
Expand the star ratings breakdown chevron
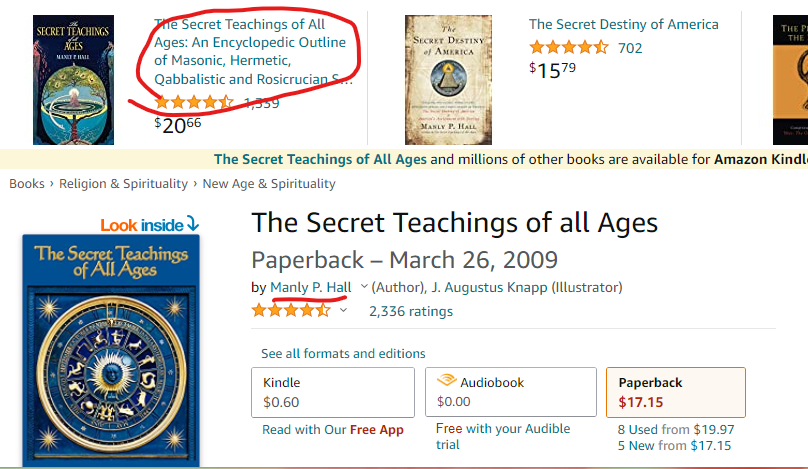[344, 310]
